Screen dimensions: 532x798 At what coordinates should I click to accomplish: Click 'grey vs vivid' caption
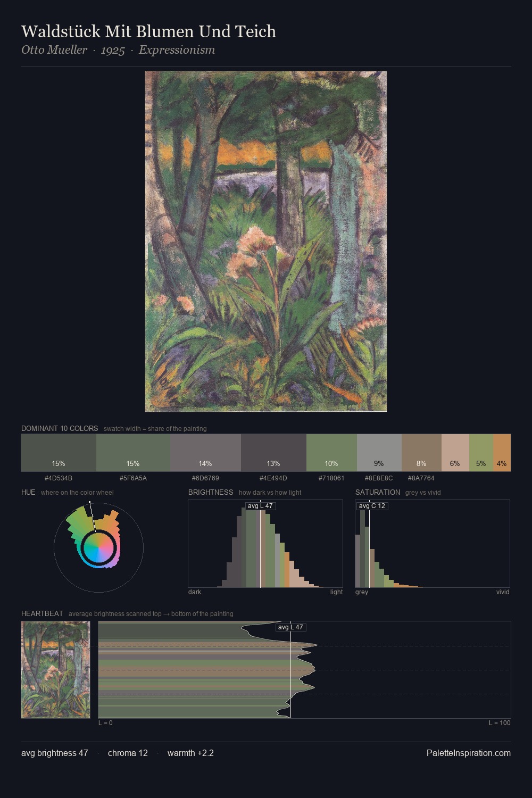click(x=423, y=493)
